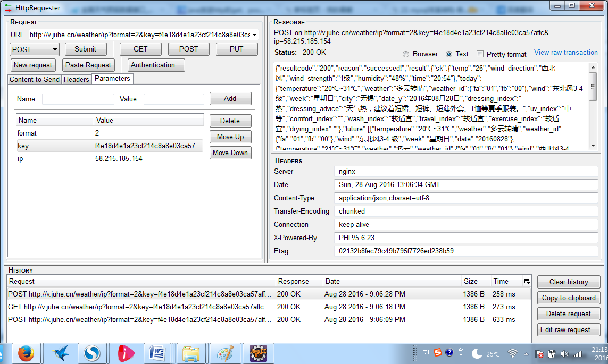The width and height of the screenshot is (608, 364).
Task: Click the moon weather tray icon
Action: [477, 353]
